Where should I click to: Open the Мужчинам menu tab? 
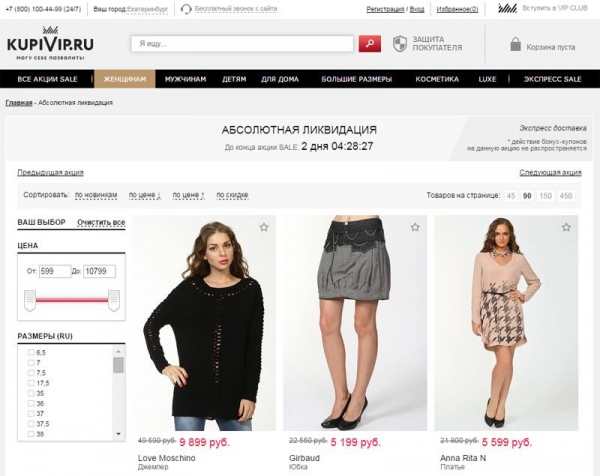pyautogui.click(x=186, y=79)
